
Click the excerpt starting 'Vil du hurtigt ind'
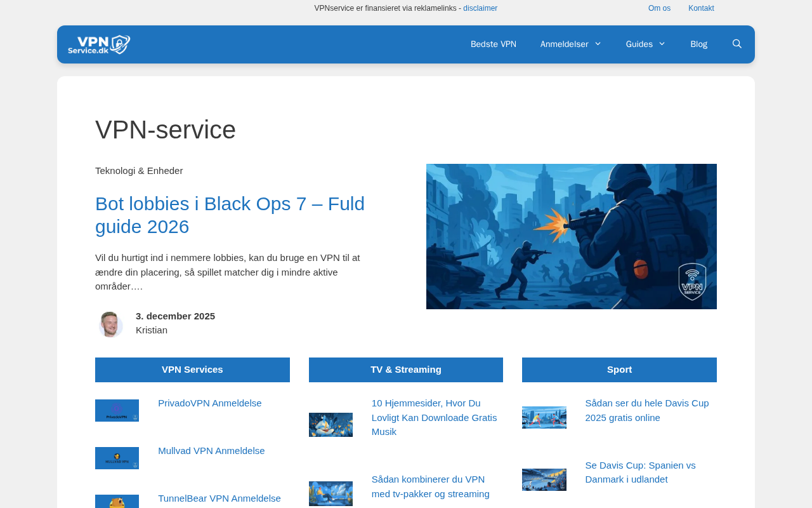[x=228, y=272]
